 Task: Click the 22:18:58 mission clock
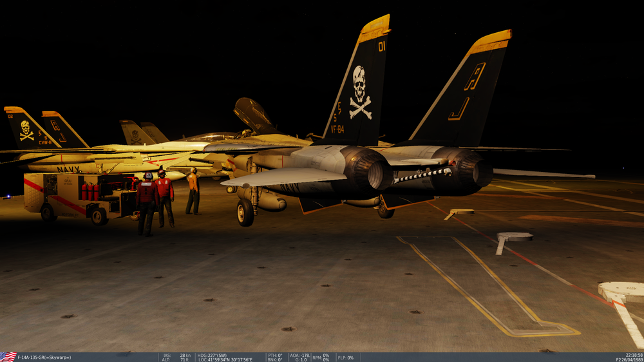(x=634, y=355)
